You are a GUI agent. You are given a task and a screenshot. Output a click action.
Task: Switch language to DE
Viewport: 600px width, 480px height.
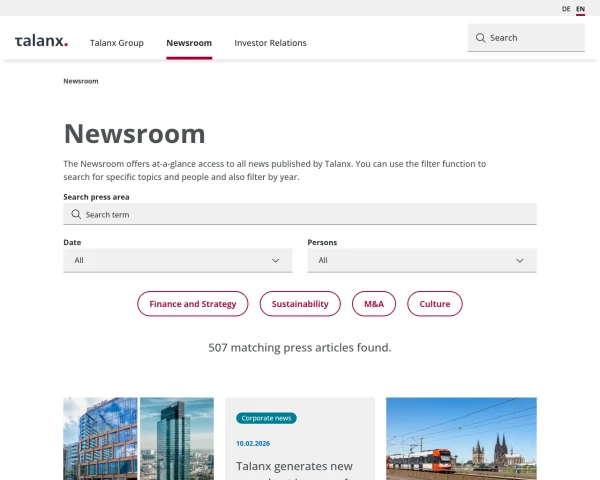point(566,9)
